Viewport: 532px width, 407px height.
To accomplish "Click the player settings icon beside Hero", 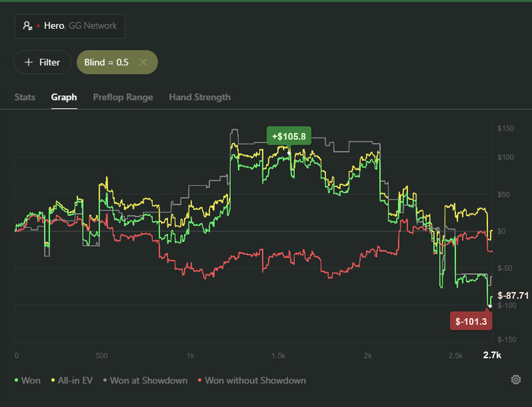I will (x=27, y=26).
